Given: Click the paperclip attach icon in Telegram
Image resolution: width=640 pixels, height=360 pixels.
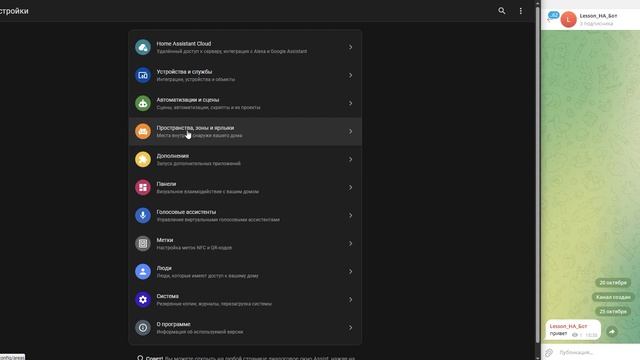Looking at the screenshot, I should pyautogui.click(x=549, y=352).
